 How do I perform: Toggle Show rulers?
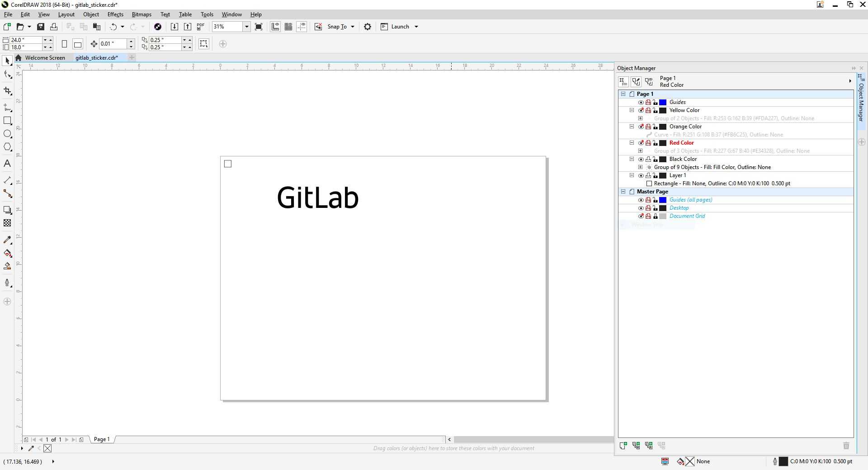275,27
